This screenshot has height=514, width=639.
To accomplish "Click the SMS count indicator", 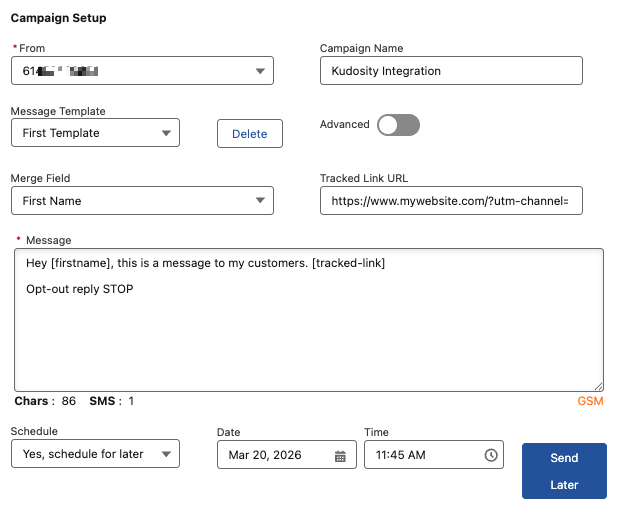I will (111, 401).
